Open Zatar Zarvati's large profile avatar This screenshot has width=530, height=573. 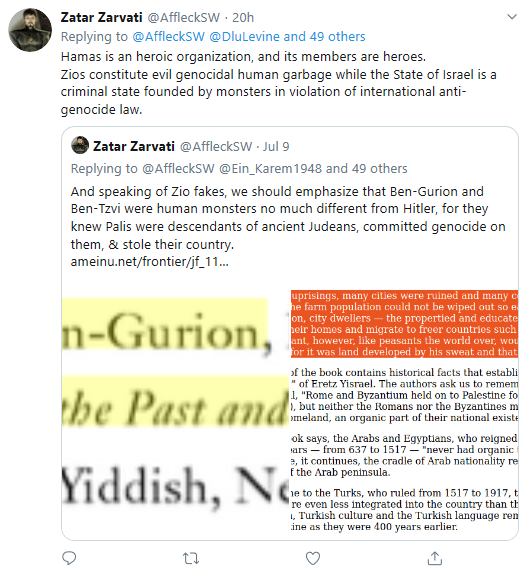click(x=30, y=30)
